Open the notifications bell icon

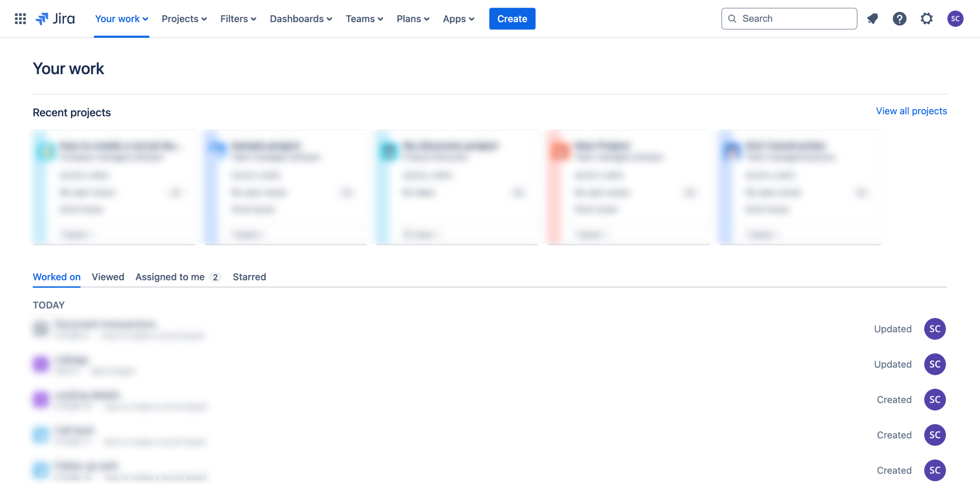click(872, 19)
